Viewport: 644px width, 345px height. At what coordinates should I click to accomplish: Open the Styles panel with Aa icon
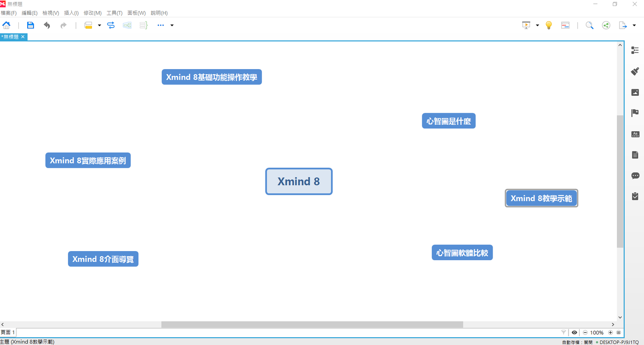click(x=635, y=134)
